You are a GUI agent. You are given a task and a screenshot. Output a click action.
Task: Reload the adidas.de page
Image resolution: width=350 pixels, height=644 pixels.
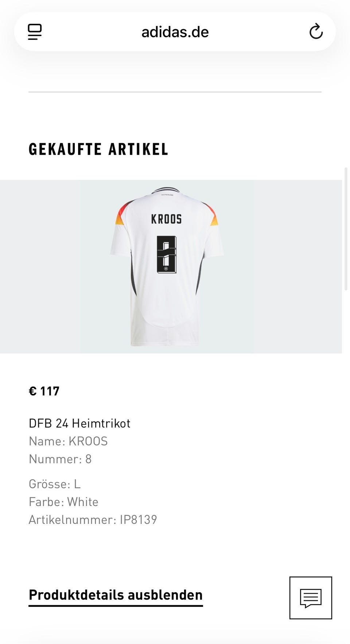point(316,32)
